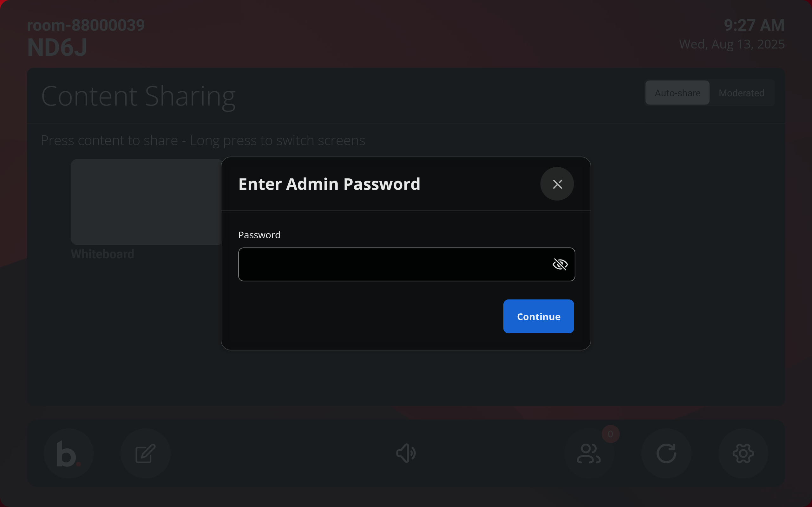Select the Auto-share mode

(x=677, y=93)
